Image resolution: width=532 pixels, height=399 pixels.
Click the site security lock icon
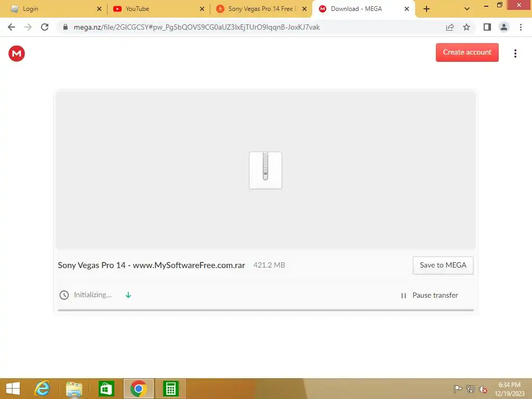pos(65,27)
